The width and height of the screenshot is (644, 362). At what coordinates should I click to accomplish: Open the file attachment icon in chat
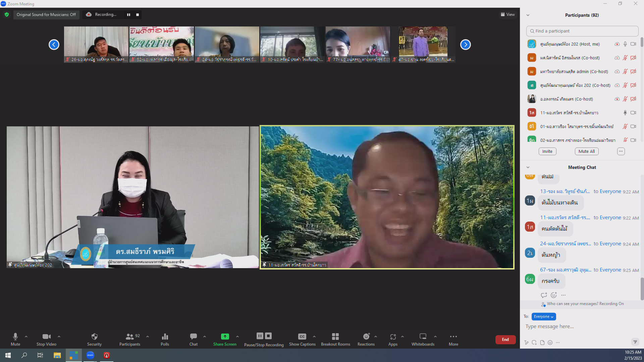coord(542,342)
